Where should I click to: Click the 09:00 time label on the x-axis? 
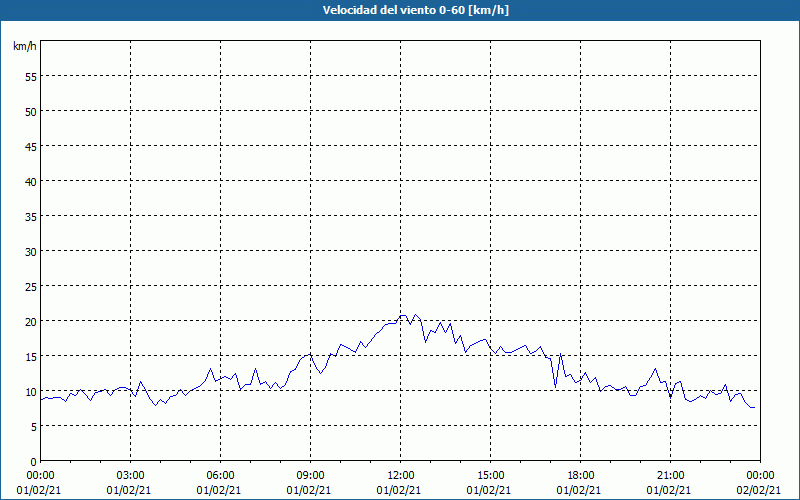tap(310, 476)
